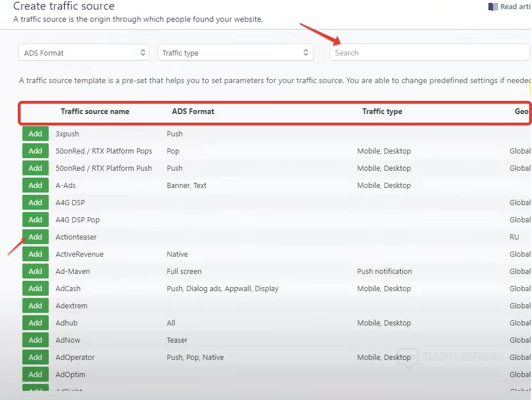The height and width of the screenshot is (400, 532).
Task: Add the A4G DSP Pop source
Action: coord(36,219)
